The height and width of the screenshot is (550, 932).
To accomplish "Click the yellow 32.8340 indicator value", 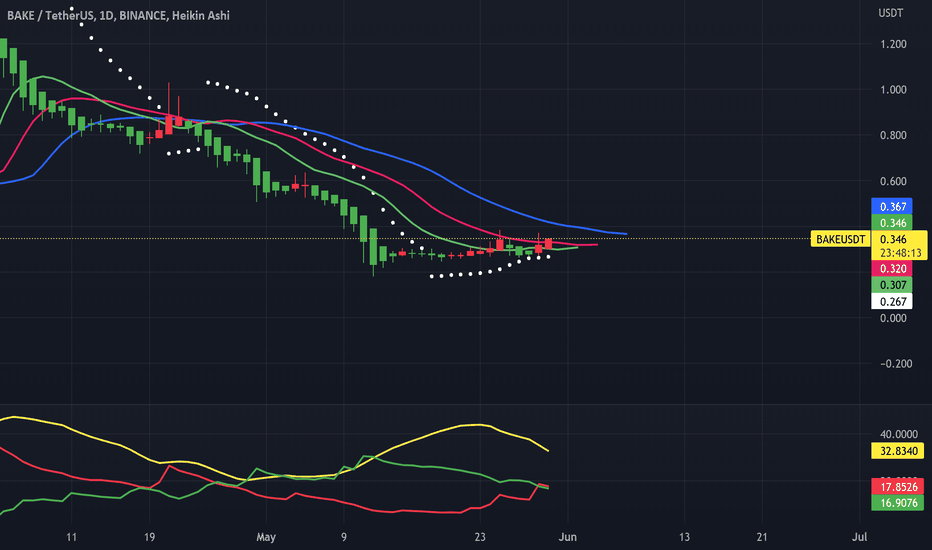I will point(898,451).
